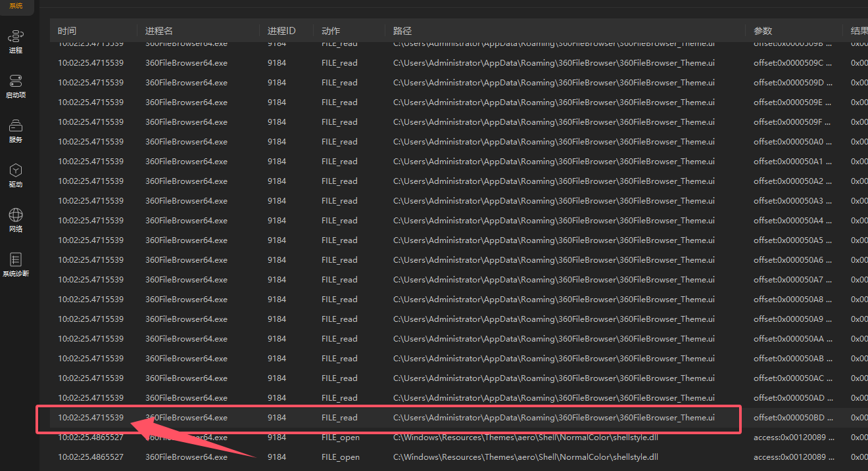Open the 进程 (Processes) sidebar icon
This screenshot has width=868, height=471.
(x=16, y=41)
